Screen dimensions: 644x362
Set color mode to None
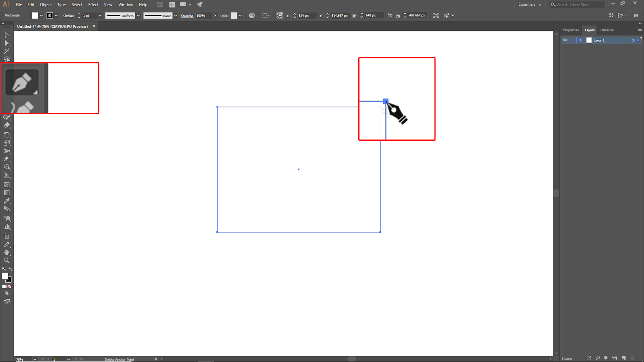[x=10, y=287]
